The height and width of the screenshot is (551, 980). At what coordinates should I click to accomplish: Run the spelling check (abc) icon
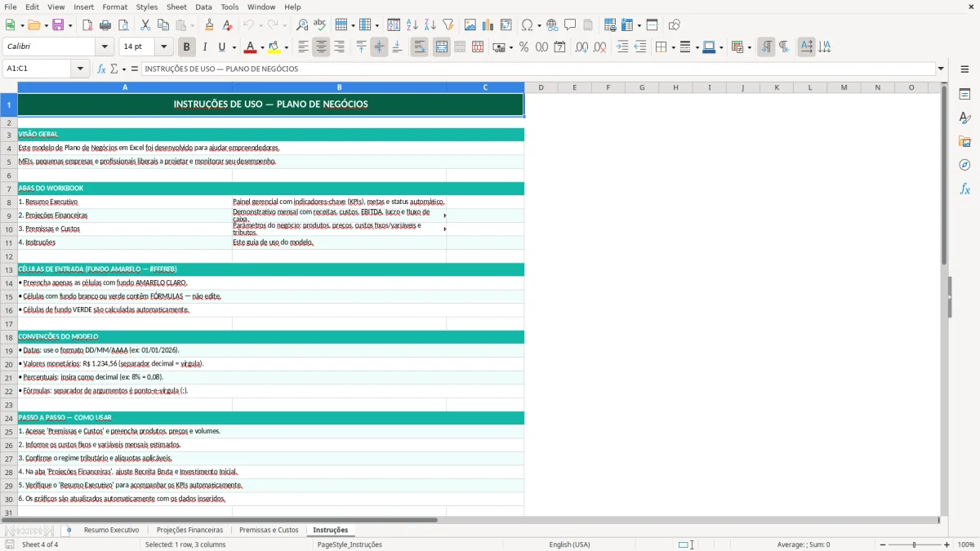(x=320, y=25)
